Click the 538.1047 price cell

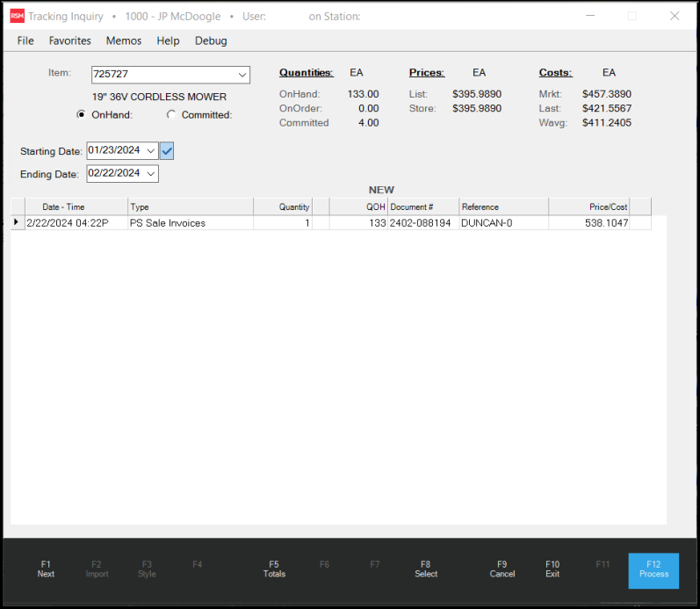[589, 223]
